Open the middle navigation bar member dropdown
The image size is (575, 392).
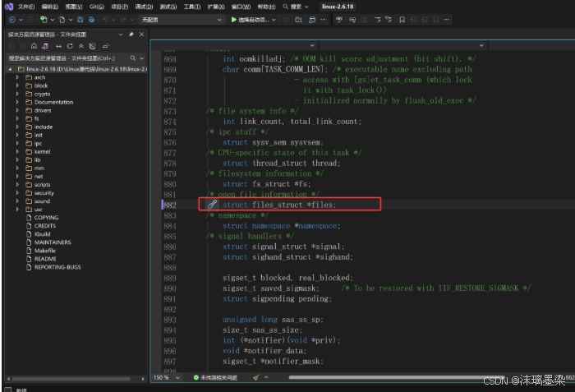[481, 45]
